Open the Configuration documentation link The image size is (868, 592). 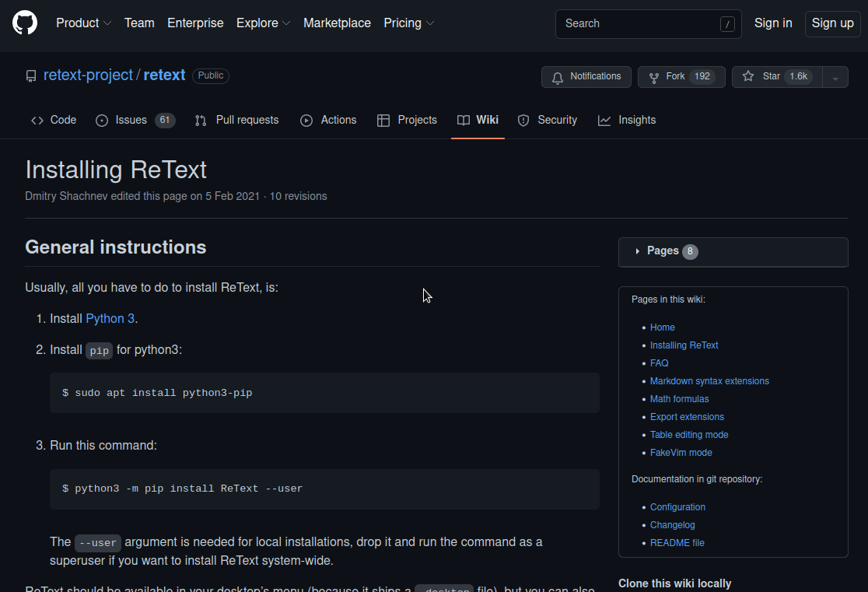[677, 507]
